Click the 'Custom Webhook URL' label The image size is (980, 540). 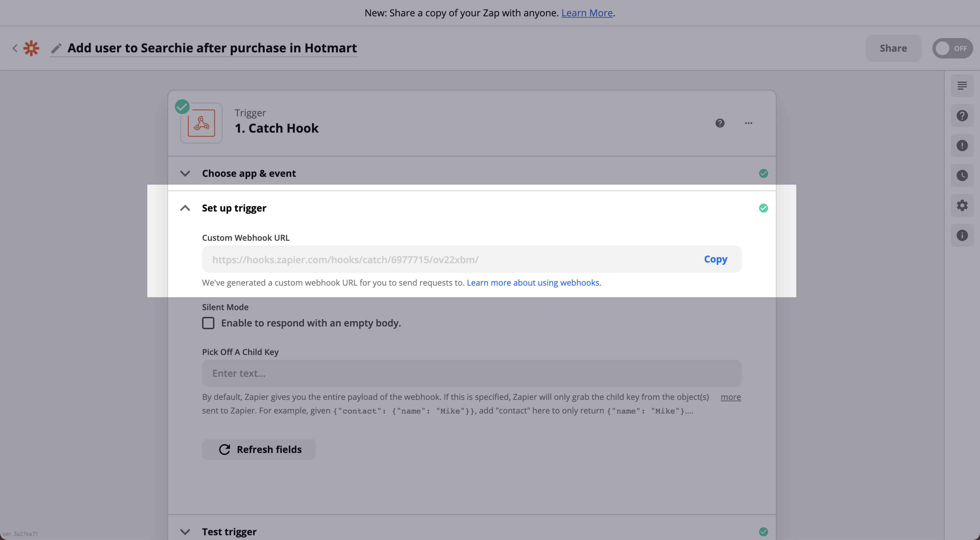(x=246, y=238)
